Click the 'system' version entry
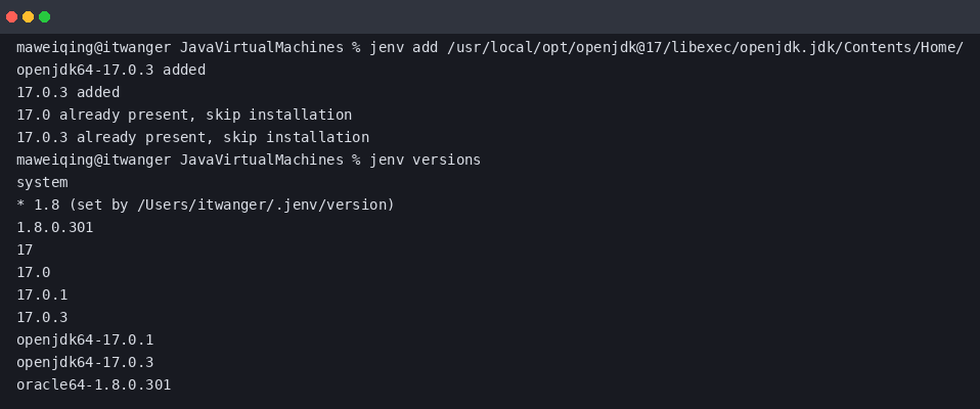This screenshot has height=409, width=980. (42, 183)
